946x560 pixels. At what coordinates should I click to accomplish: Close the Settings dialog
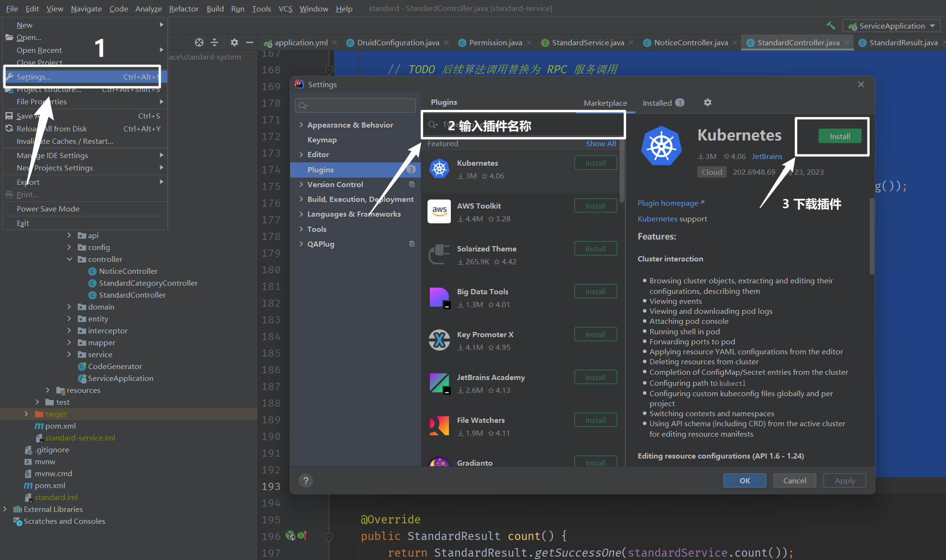tap(861, 84)
